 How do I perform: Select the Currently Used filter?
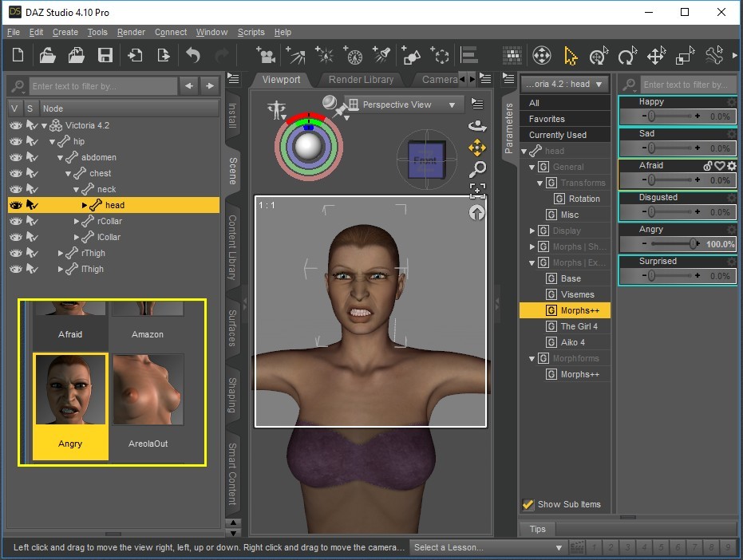tap(565, 135)
